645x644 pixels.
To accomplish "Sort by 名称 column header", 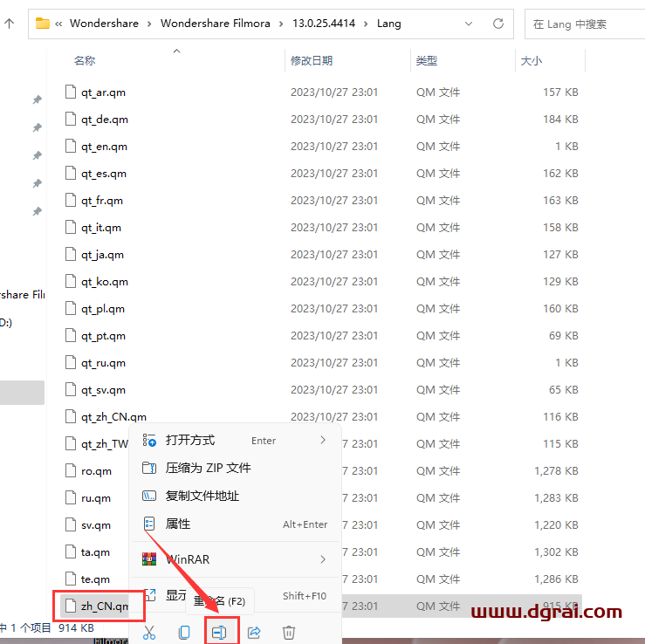I will [85, 61].
